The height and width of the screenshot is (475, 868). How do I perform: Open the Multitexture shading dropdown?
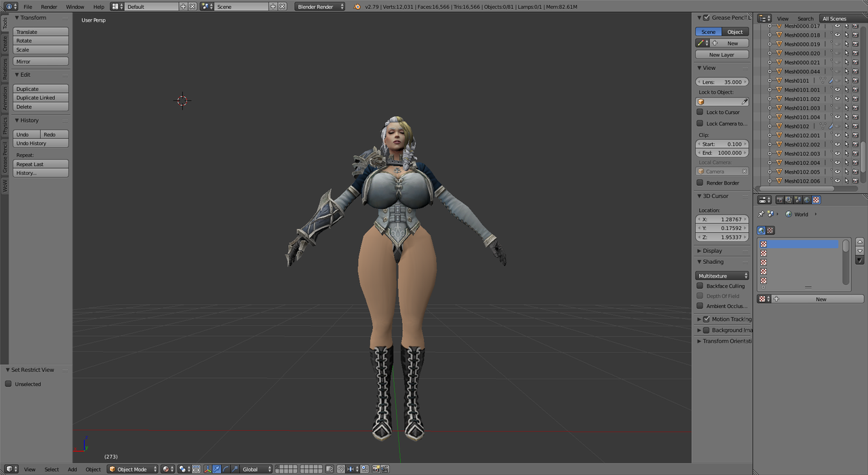click(x=722, y=275)
